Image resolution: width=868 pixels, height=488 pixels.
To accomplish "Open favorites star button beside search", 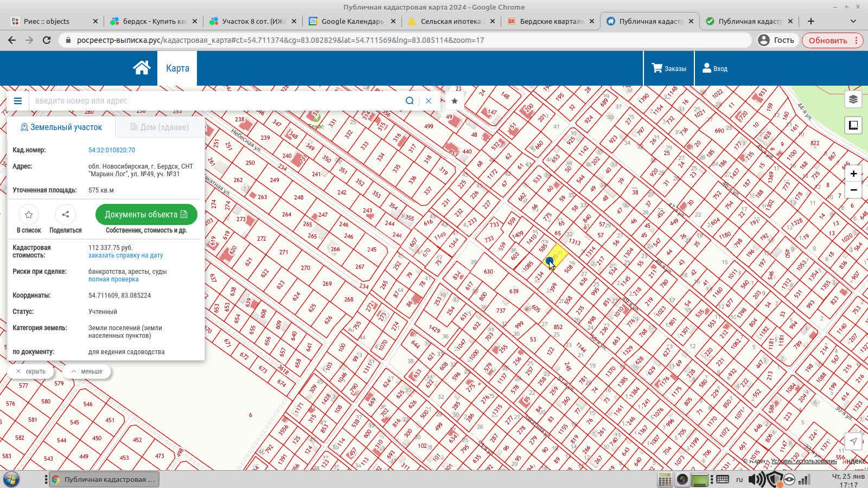I will (x=455, y=101).
